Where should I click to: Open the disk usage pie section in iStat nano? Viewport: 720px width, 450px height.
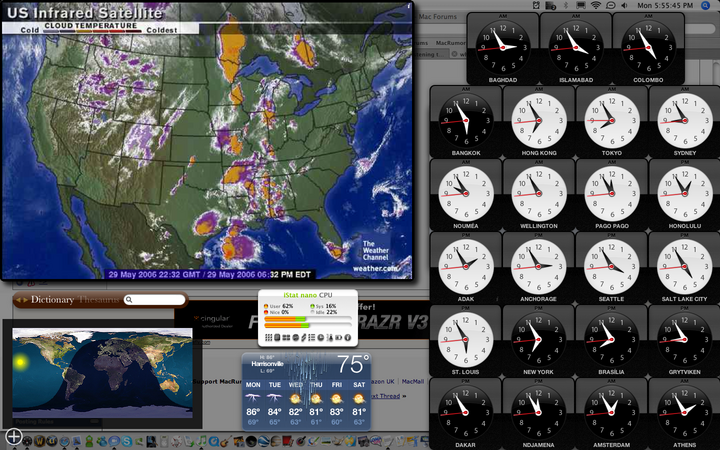point(296,338)
